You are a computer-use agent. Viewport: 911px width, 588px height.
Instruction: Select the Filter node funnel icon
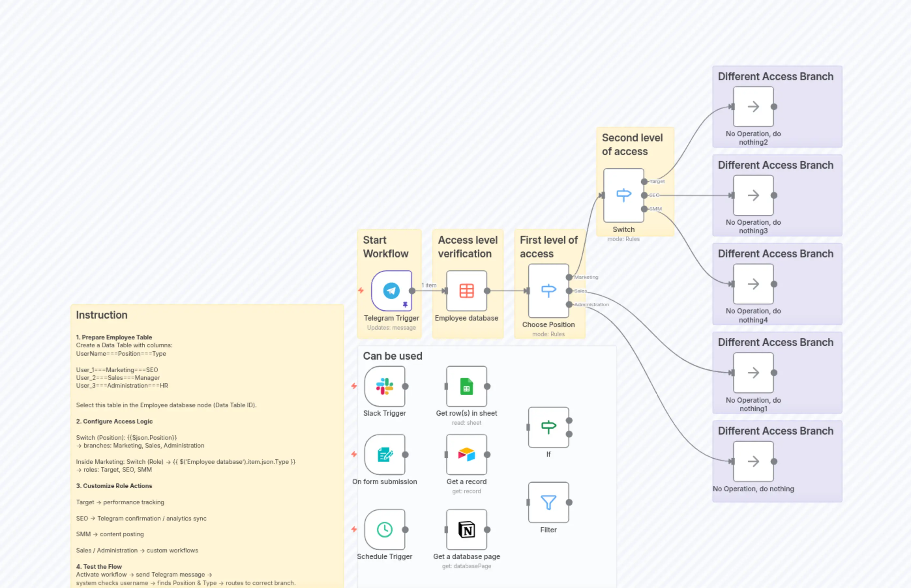(548, 502)
